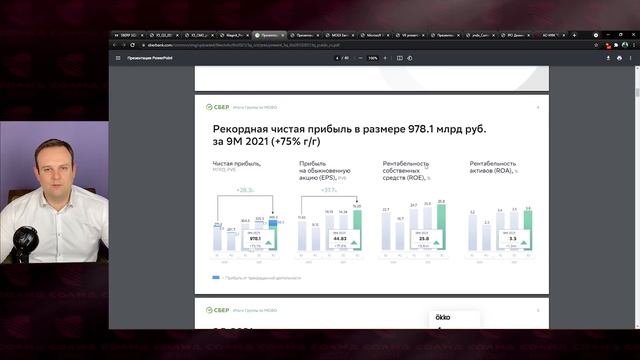Viewport: 640px width, 360px height.
Task: Click the Okko logo on the next slide
Action: click(x=443, y=317)
